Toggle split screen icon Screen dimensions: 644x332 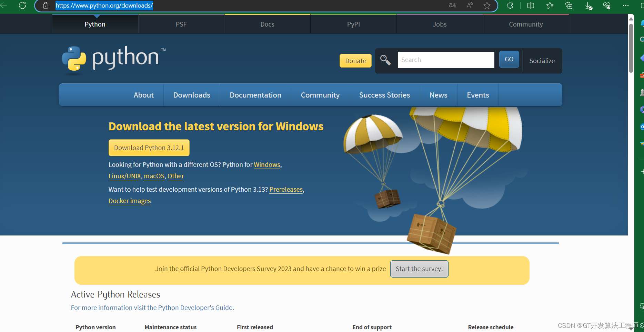pos(531,6)
